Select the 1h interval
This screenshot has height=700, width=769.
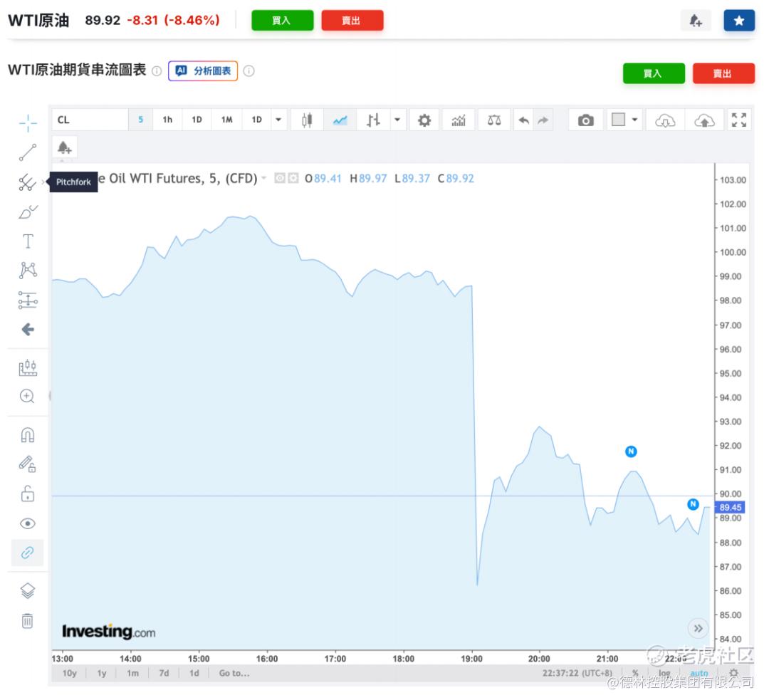(x=167, y=120)
